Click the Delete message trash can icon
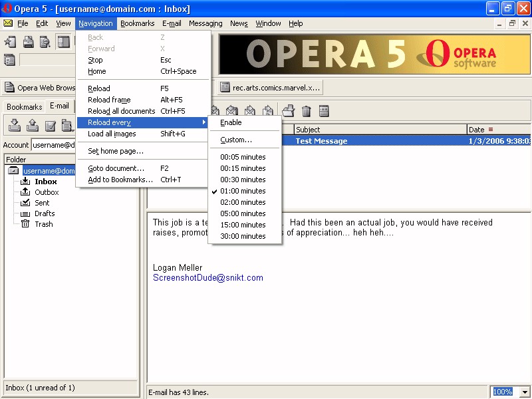The height and width of the screenshot is (399, 532). (307, 110)
